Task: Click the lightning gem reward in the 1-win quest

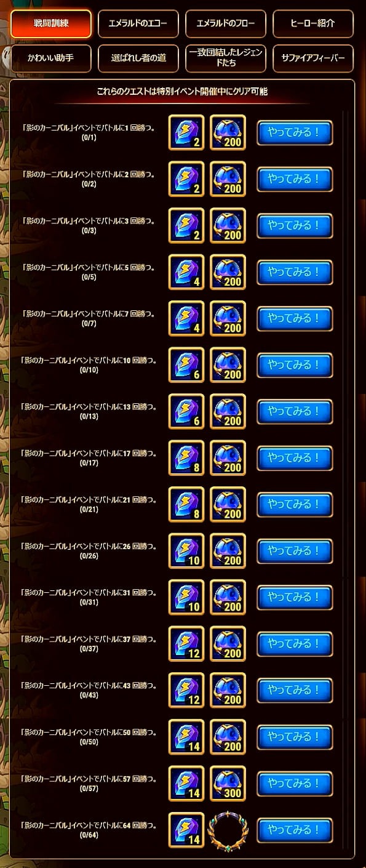Action: 186,132
